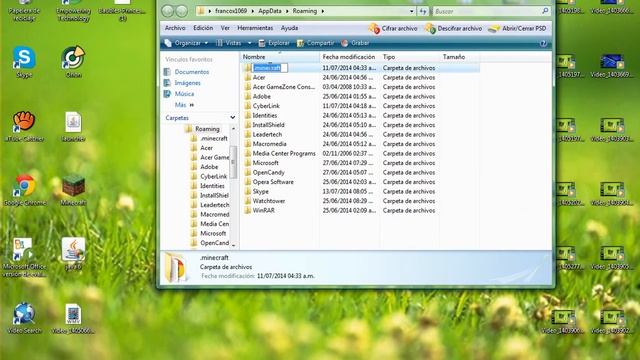This screenshot has height=360, width=640.
Task: Click Cifrar archivo toolbar button
Action: click(x=393, y=29)
